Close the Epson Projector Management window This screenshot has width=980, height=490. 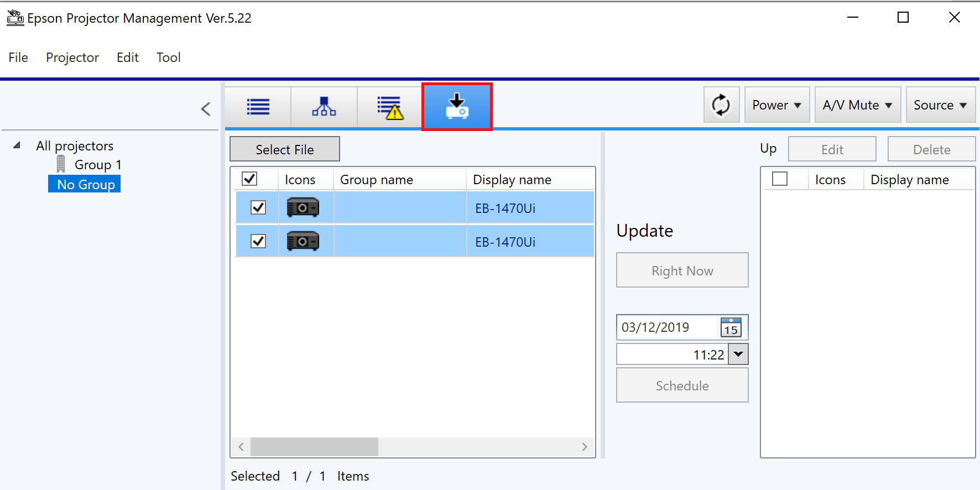pyautogui.click(x=955, y=18)
